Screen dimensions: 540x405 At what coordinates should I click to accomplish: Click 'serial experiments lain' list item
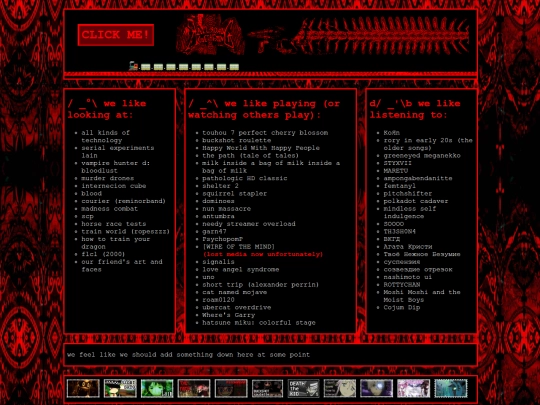click(117, 152)
